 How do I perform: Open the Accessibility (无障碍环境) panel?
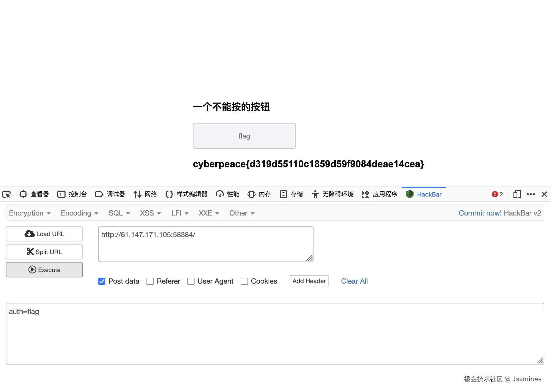tap(332, 194)
